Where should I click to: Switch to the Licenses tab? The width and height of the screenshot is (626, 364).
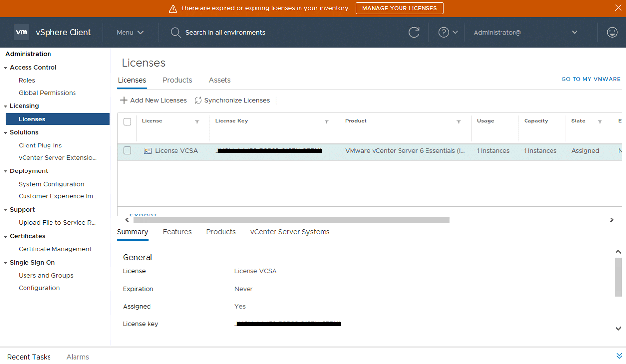(x=132, y=80)
